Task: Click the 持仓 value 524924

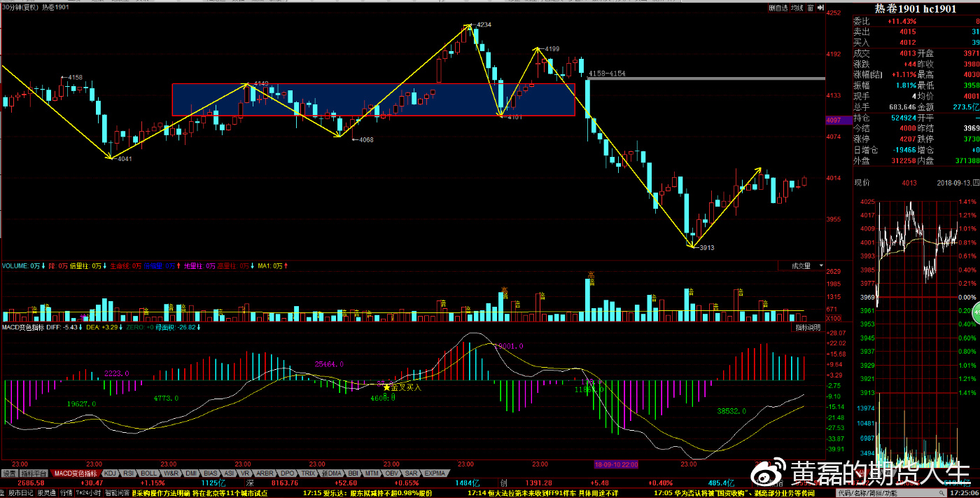Action: pyautogui.click(x=904, y=118)
